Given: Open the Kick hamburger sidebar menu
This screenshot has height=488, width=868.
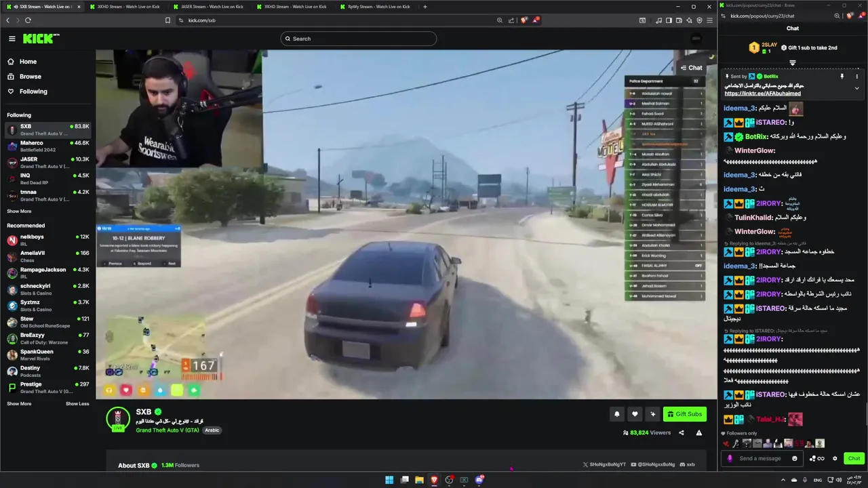Looking at the screenshot, I should [x=12, y=39].
